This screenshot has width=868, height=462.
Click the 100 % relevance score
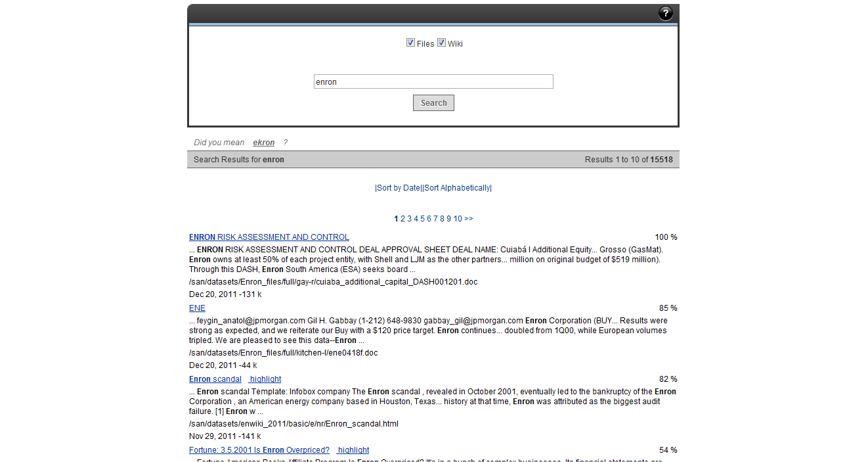point(666,237)
